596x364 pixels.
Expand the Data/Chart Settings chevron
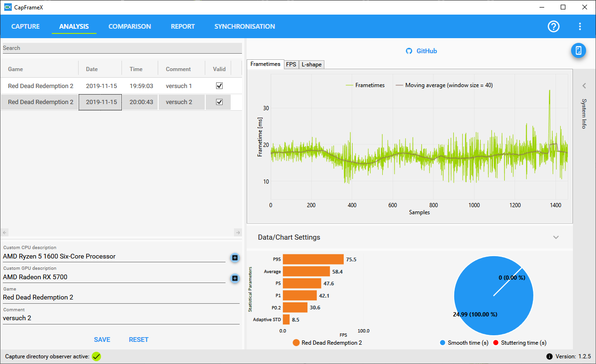(x=556, y=237)
